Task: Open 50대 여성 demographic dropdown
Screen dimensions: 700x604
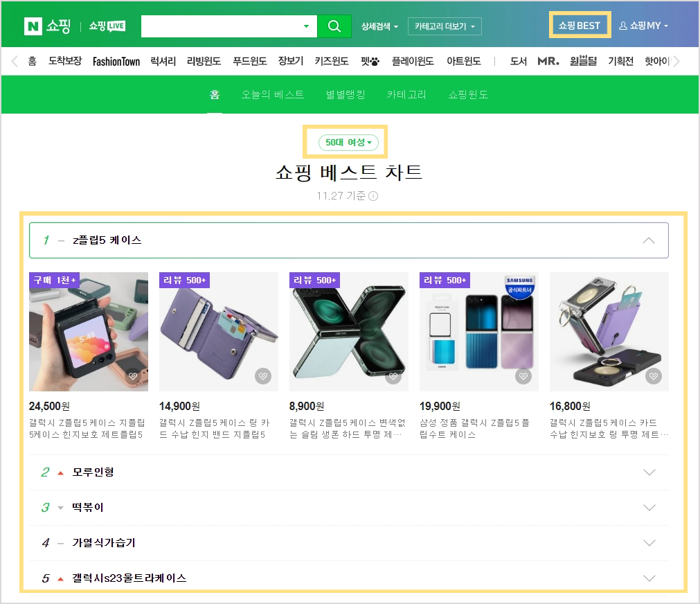Action: pos(348,143)
